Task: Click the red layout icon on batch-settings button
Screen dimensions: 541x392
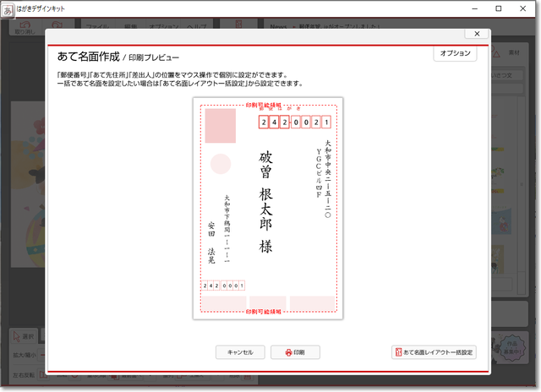Action: [399, 351]
